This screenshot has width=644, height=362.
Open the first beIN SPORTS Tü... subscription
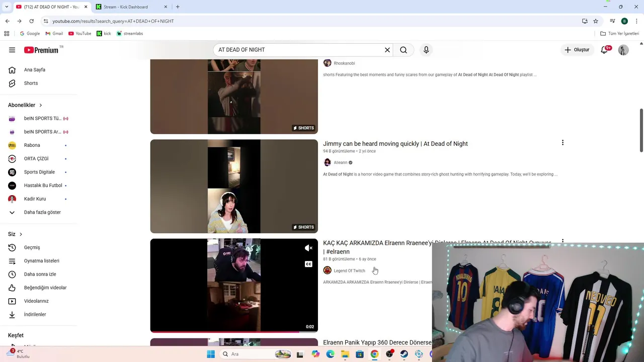tap(38, 119)
